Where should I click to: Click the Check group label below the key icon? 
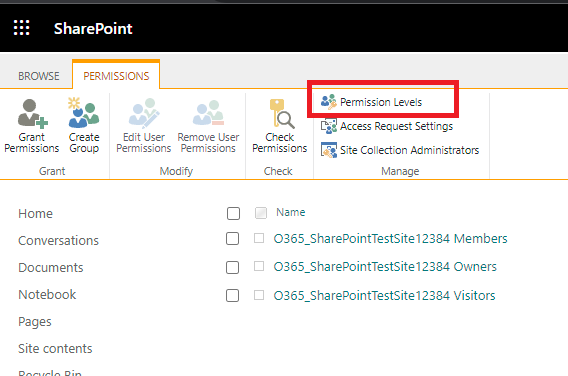278,171
